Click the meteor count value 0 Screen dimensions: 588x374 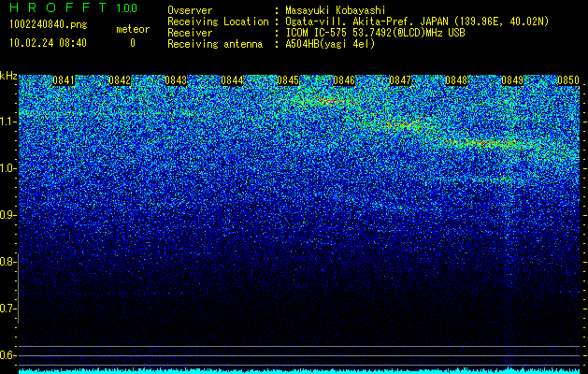pos(133,43)
